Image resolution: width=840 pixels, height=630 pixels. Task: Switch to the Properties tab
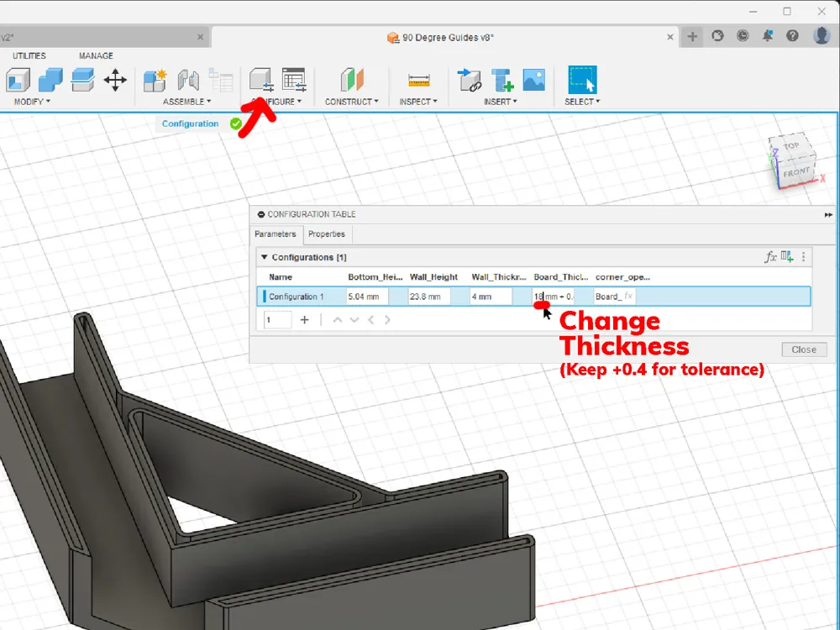pos(327,234)
